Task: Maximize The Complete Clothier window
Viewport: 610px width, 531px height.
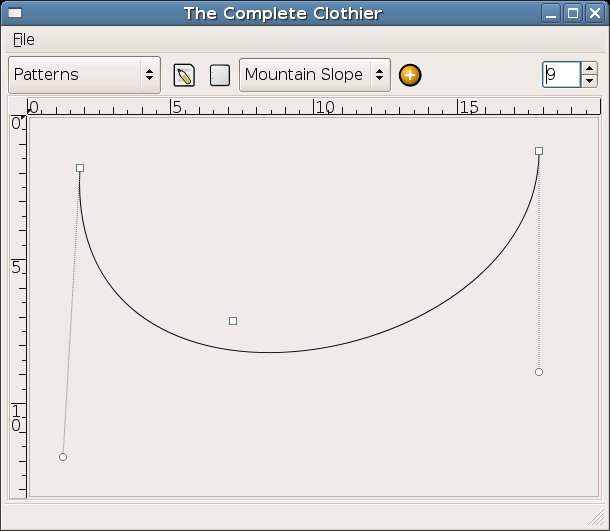Action: click(573, 14)
